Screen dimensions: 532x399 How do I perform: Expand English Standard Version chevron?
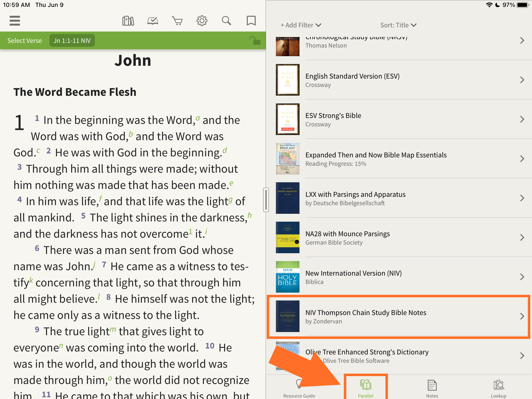click(522, 80)
